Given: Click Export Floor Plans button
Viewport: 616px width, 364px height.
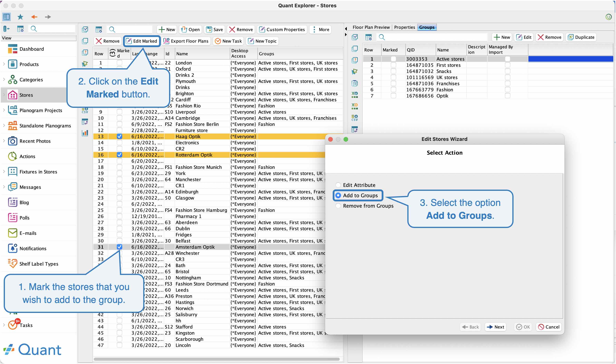Looking at the screenshot, I should coord(186,41).
